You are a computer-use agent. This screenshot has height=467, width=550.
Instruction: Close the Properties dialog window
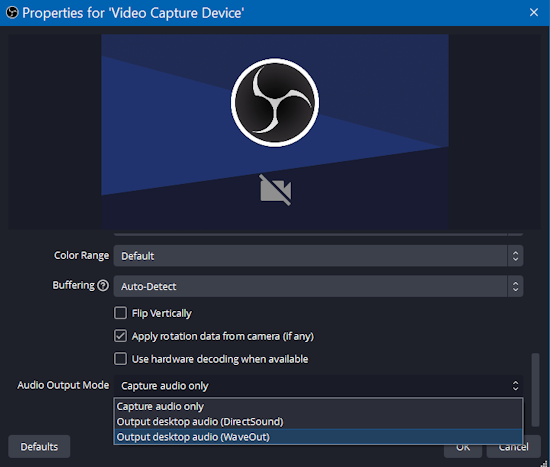click(x=534, y=13)
